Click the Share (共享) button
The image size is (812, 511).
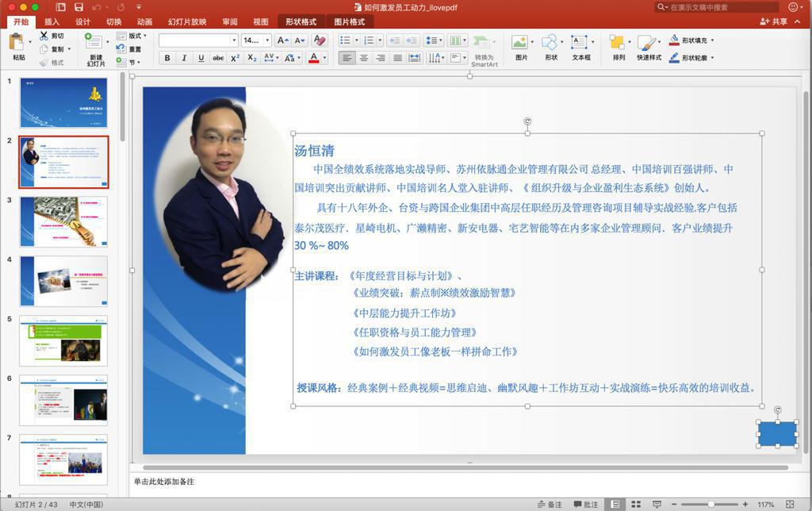[x=774, y=21]
